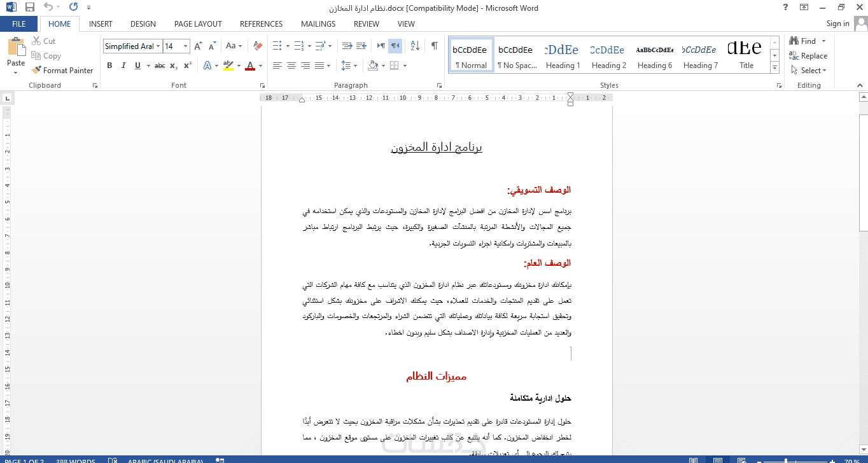Screen dimensions: 868x463
Task: Toggle Italic formatting
Action: [x=123, y=66]
